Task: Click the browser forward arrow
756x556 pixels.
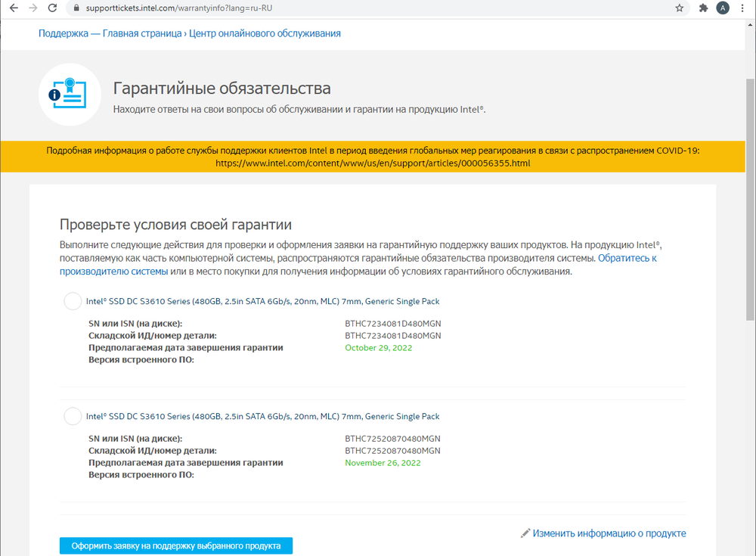Action: click(33, 8)
